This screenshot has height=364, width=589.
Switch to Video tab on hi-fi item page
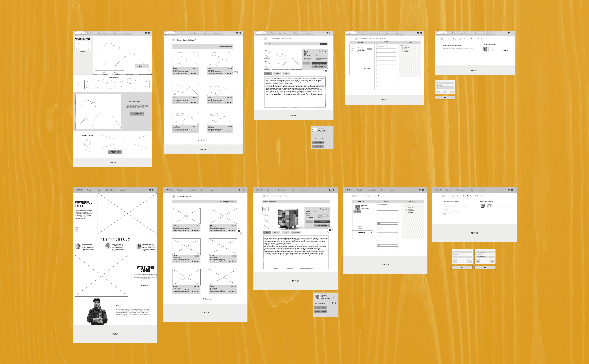tap(286, 233)
